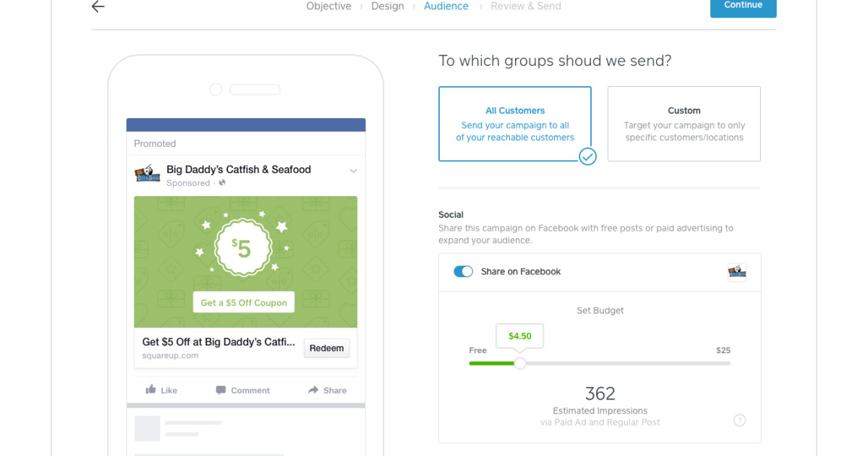Disable the Share on Facebook toggle
Screen dimensions: 868x456
464,271
